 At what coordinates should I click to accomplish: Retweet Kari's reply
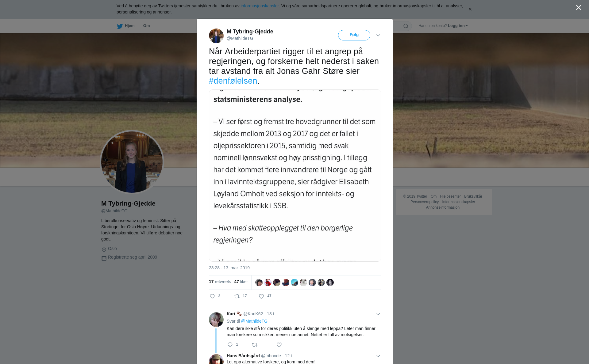click(255, 345)
